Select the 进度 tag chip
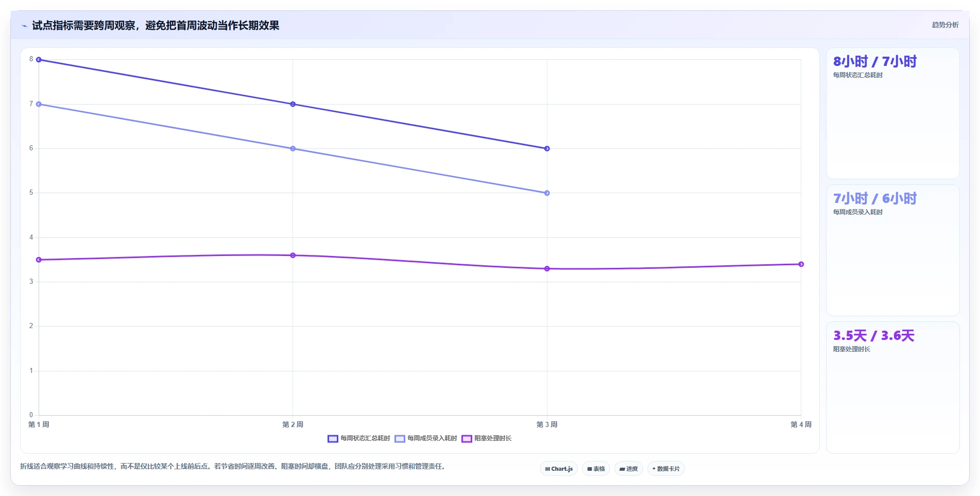 click(x=628, y=469)
